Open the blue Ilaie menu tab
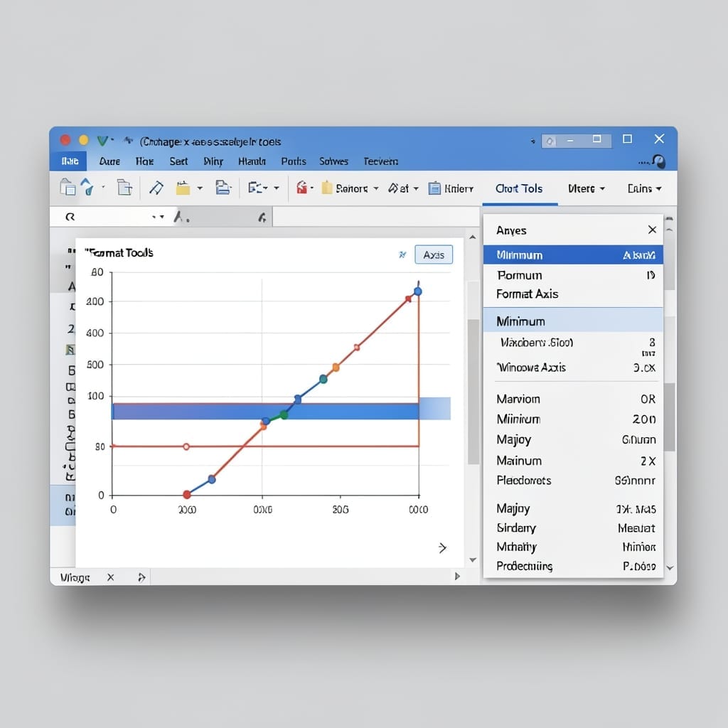 click(x=70, y=161)
